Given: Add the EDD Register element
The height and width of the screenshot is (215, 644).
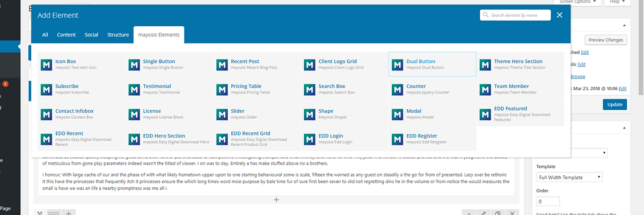Looking at the screenshot, I should (432, 138).
